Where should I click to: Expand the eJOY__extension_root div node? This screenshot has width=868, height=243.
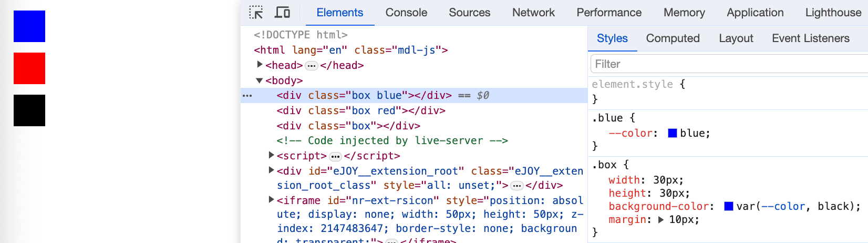[271, 170]
